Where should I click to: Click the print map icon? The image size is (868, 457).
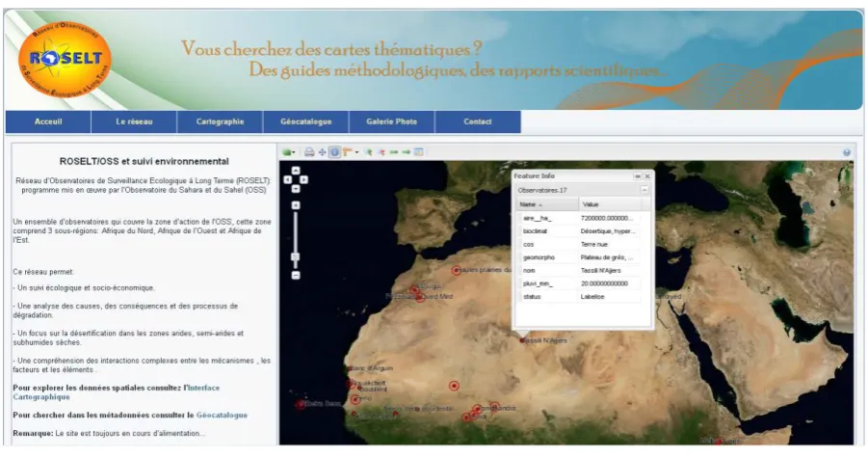click(x=309, y=152)
